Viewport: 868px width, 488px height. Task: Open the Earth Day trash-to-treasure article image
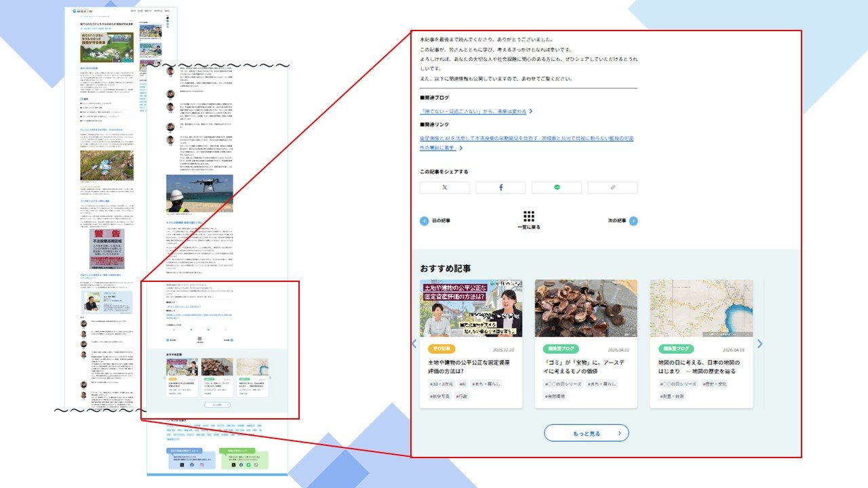[x=586, y=308]
